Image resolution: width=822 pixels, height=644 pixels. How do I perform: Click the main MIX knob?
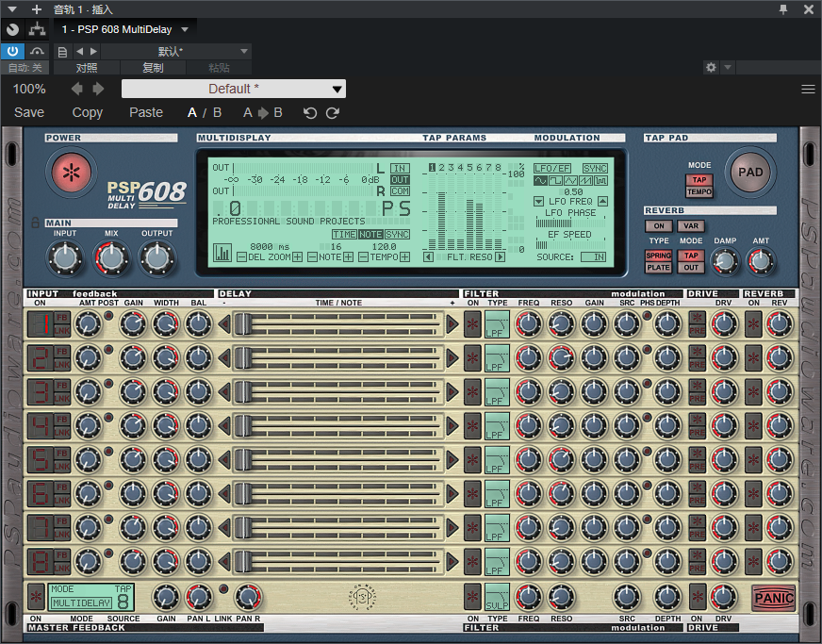(x=111, y=258)
